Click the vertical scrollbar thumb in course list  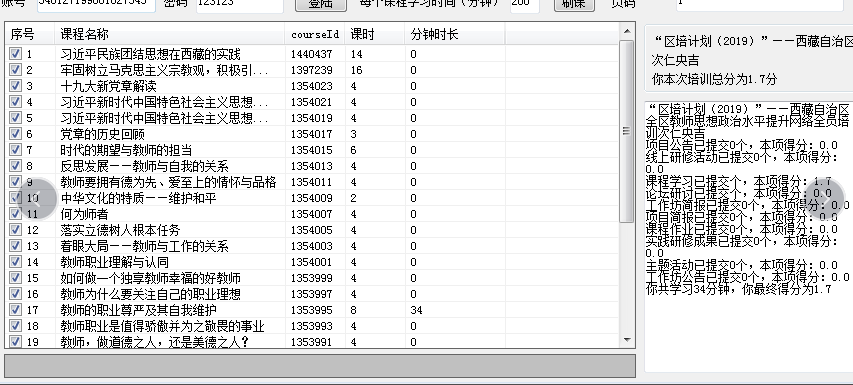click(x=627, y=131)
